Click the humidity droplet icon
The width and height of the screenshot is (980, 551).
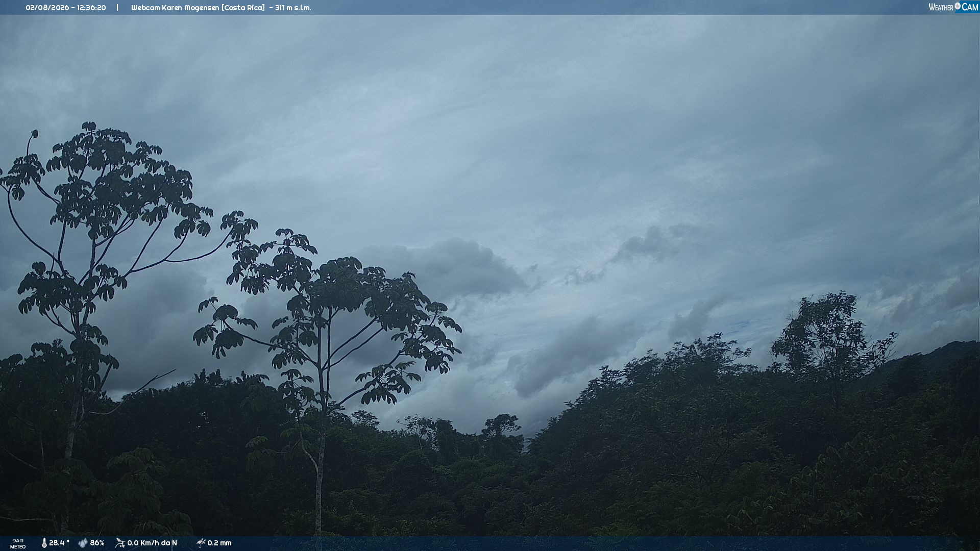click(83, 543)
